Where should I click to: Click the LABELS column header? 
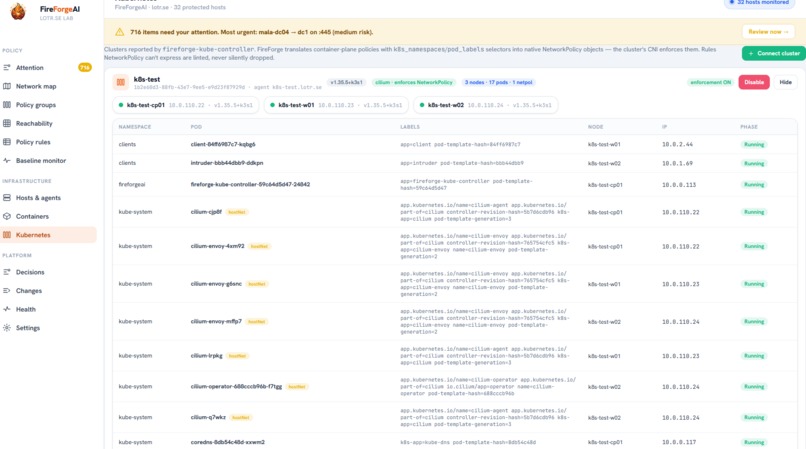coord(410,127)
